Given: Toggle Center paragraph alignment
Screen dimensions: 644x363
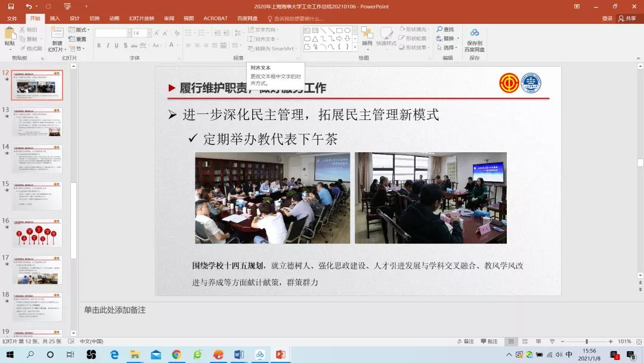Looking at the screenshot, I should pos(197,45).
